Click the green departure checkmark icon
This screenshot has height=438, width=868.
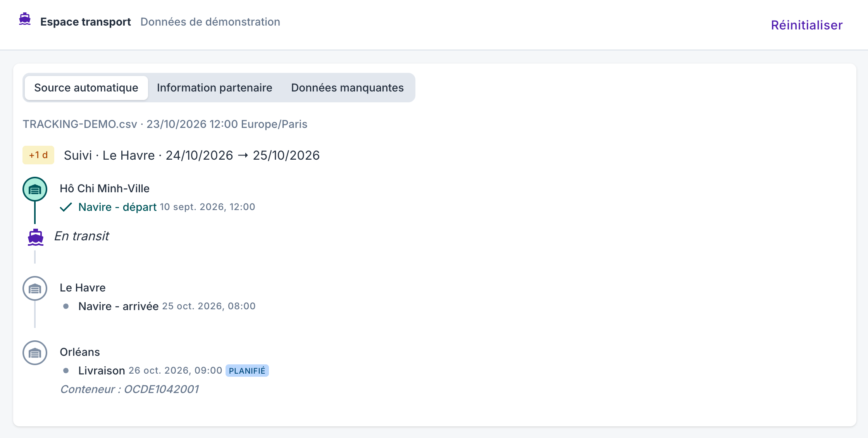click(66, 207)
